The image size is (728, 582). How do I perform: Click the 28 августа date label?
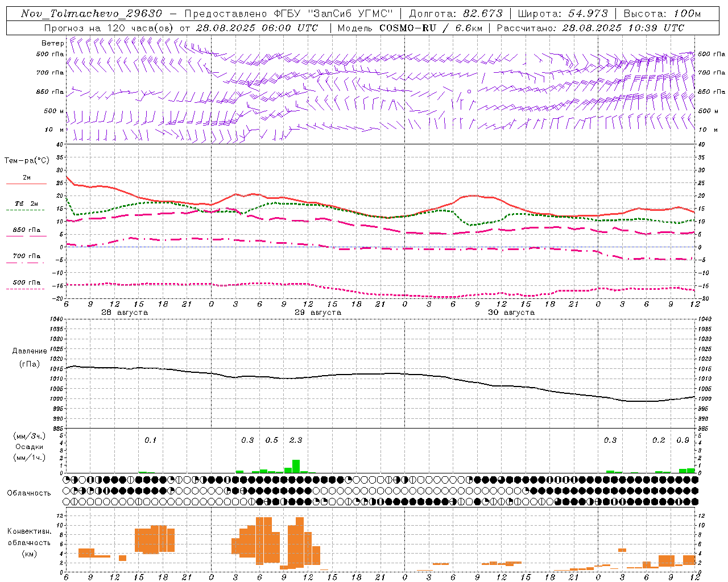125,313
